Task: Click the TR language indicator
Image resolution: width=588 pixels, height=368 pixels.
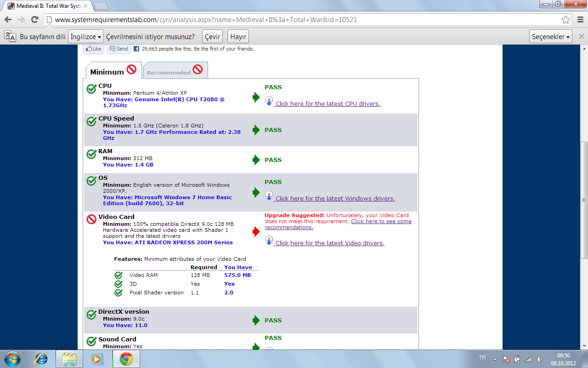Action: [482, 358]
